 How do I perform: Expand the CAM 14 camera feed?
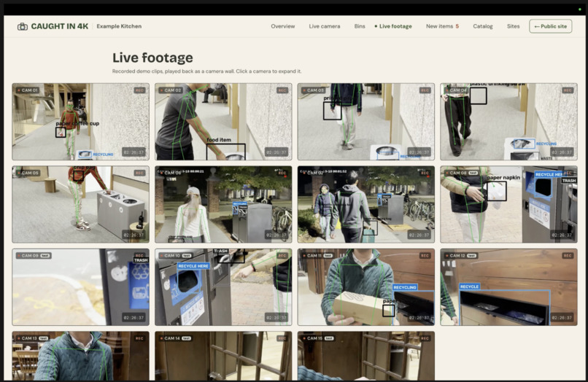pos(223,356)
